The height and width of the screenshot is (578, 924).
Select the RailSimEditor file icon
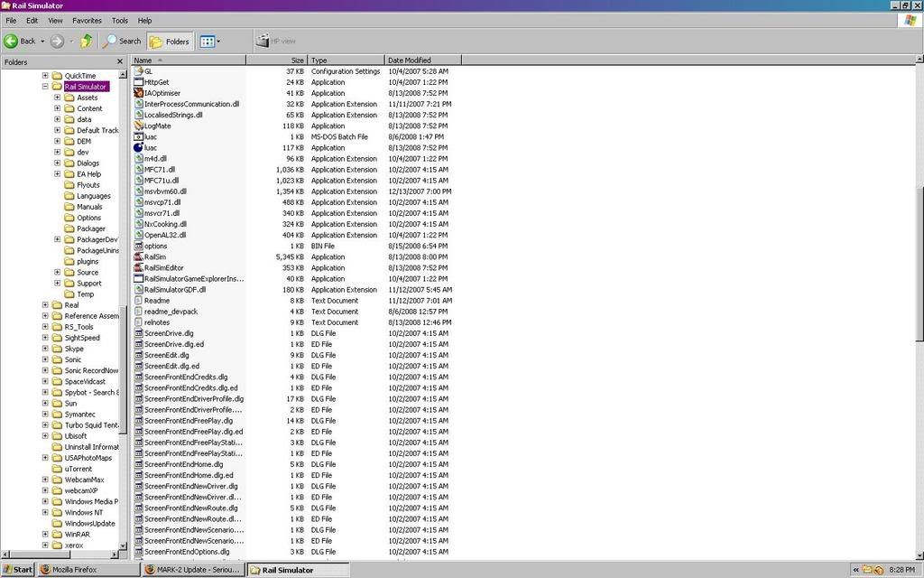click(x=138, y=267)
